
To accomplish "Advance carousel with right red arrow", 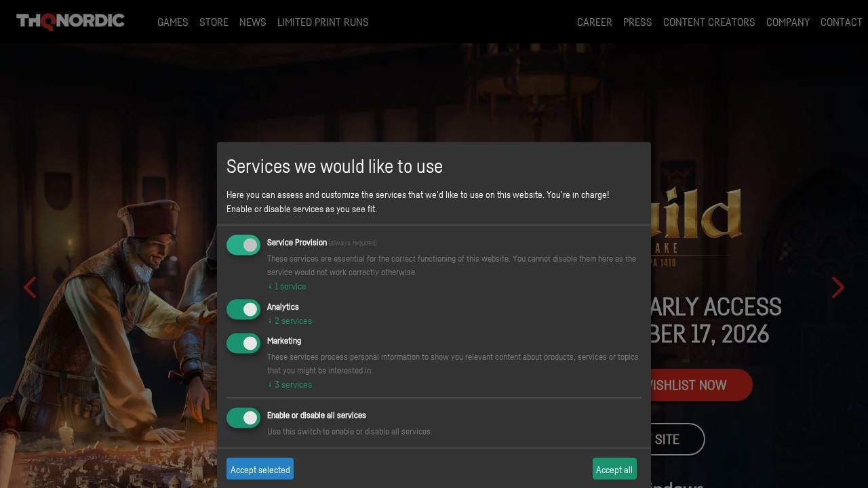I will [x=838, y=287].
